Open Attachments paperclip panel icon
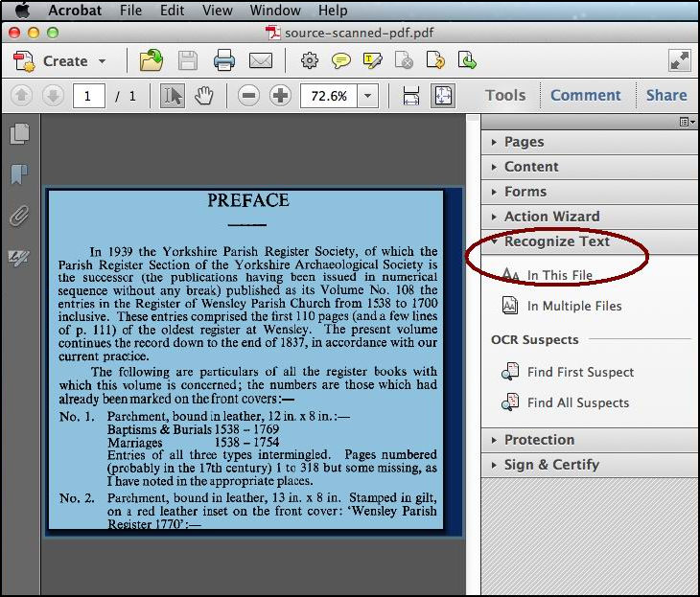 pyautogui.click(x=19, y=216)
